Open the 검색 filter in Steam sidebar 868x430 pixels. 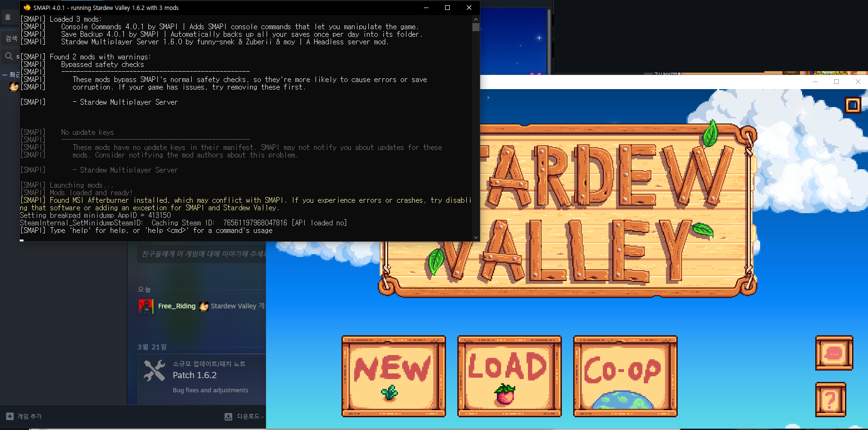click(x=11, y=38)
